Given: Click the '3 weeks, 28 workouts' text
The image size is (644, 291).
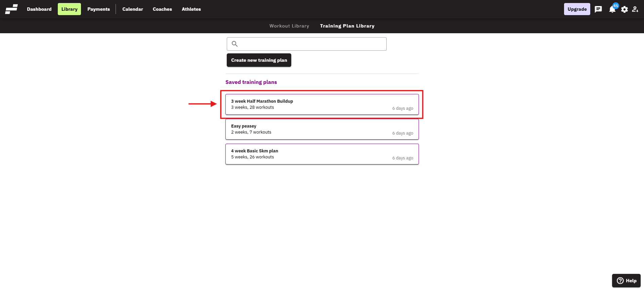Looking at the screenshot, I should pyautogui.click(x=252, y=107).
